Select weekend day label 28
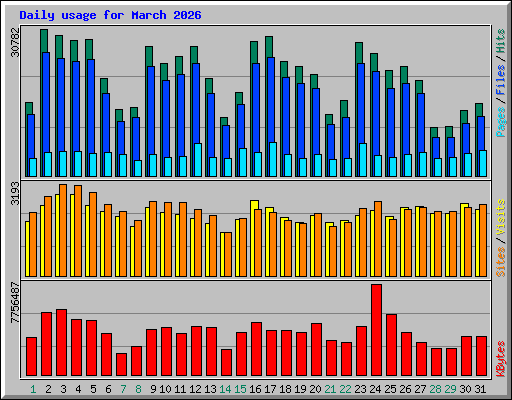This screenshot has height=400, width=512. tap(435, 389)
